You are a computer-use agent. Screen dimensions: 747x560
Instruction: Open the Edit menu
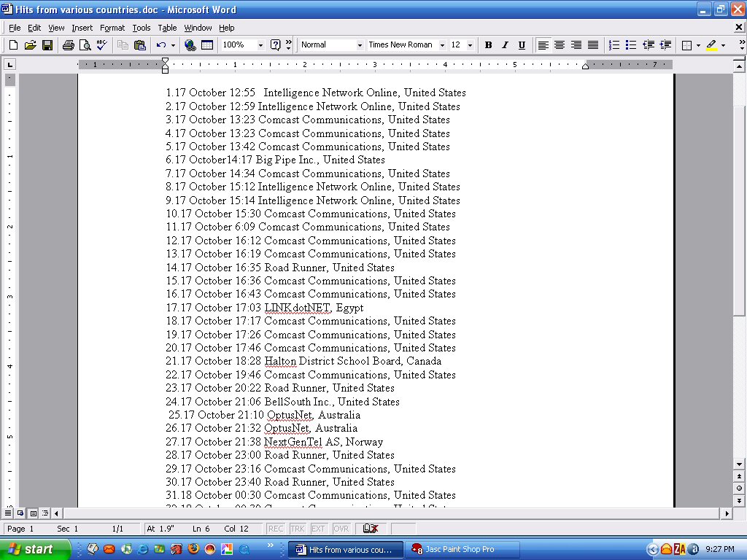tap(34, 28)
